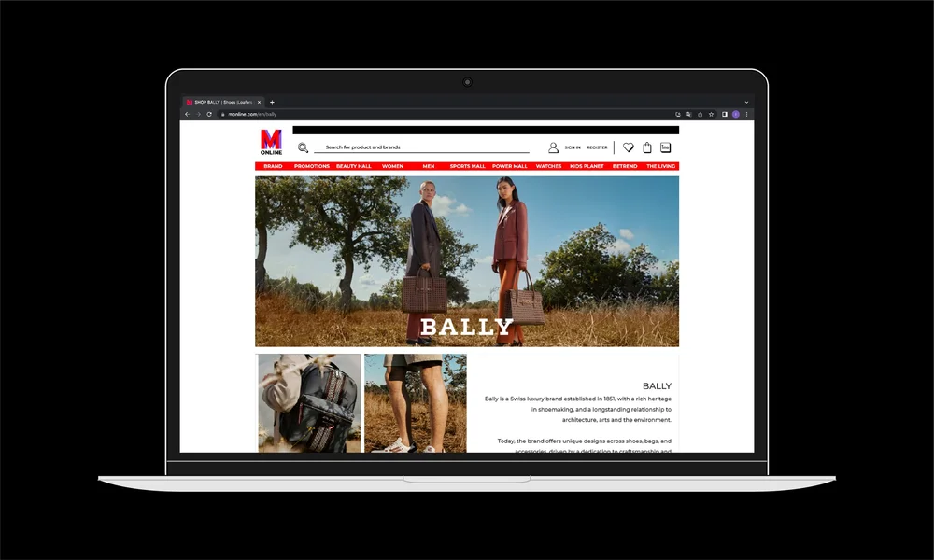
Task: Reload the page with refresh icon
Action: coord(209,114)
